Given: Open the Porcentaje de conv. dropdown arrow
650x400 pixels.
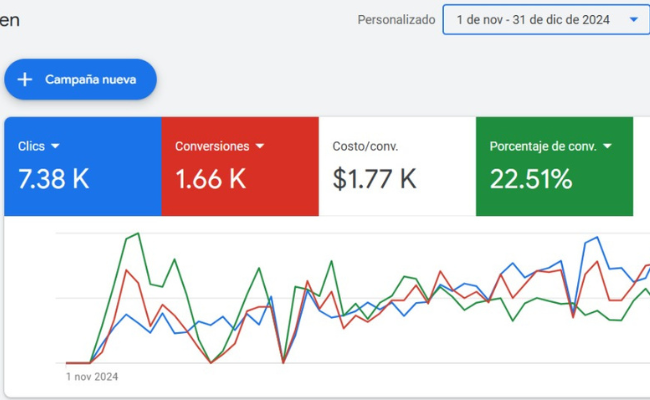Looking at the screenshot, I should [x=606, y=146].
